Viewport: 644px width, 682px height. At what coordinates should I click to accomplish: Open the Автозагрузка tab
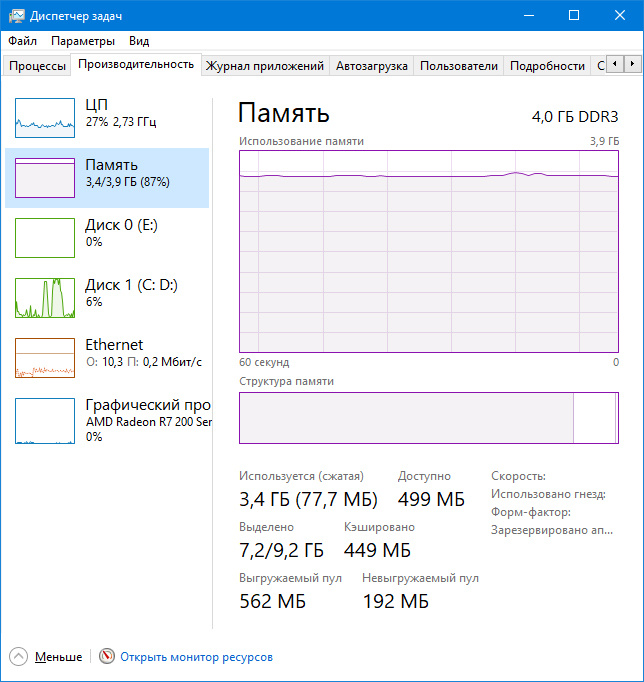pyautogui.click(x=372, y=66)
